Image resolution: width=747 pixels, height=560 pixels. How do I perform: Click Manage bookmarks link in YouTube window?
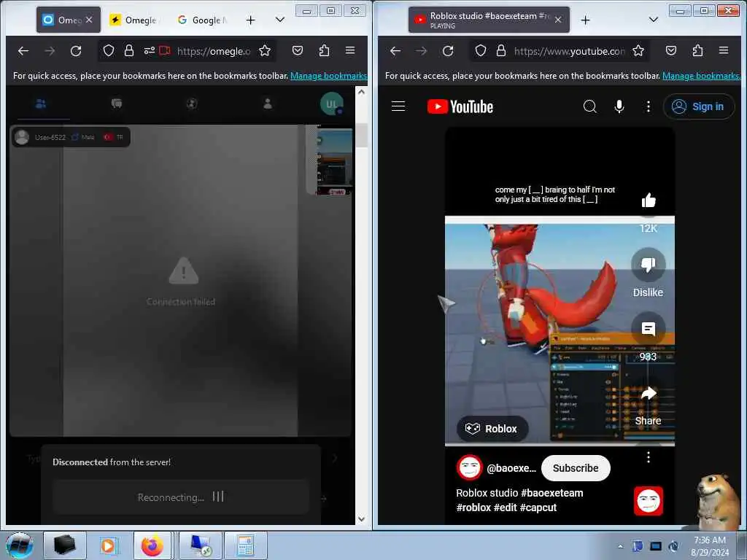(701, 76)
